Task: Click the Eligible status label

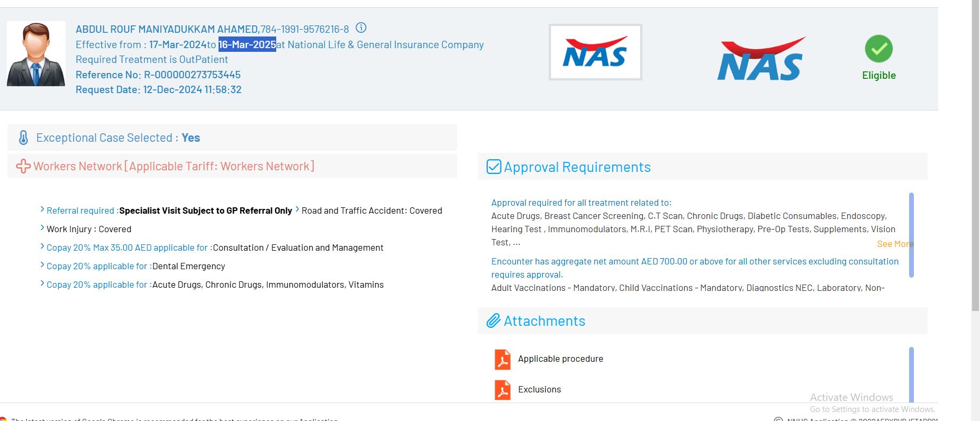Action: point(879,75)
